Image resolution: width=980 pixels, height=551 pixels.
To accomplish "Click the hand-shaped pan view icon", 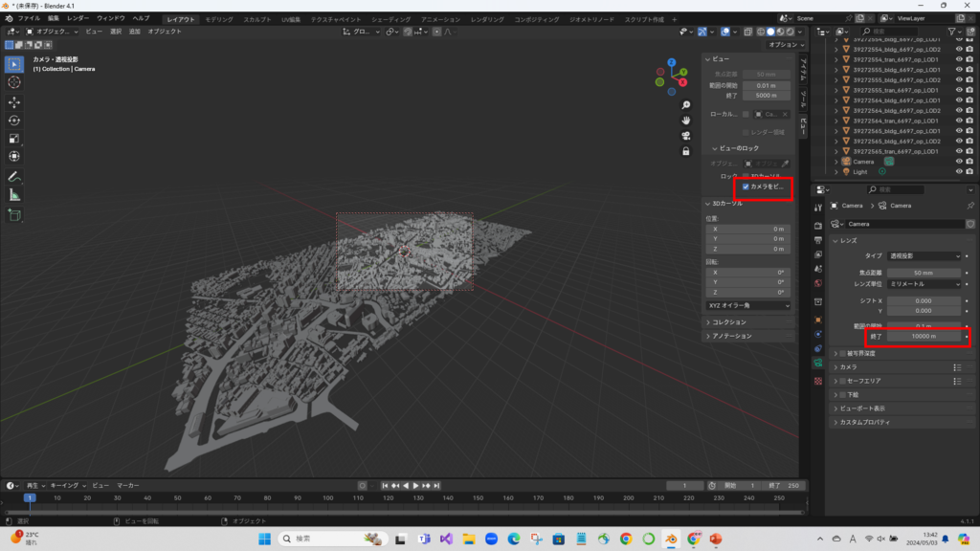I will (686, 120).
